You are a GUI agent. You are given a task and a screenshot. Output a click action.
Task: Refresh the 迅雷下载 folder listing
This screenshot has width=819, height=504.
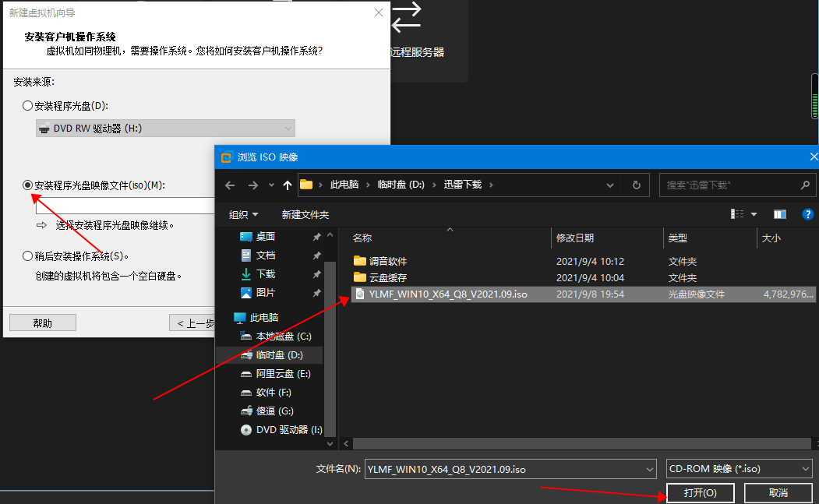636,185
